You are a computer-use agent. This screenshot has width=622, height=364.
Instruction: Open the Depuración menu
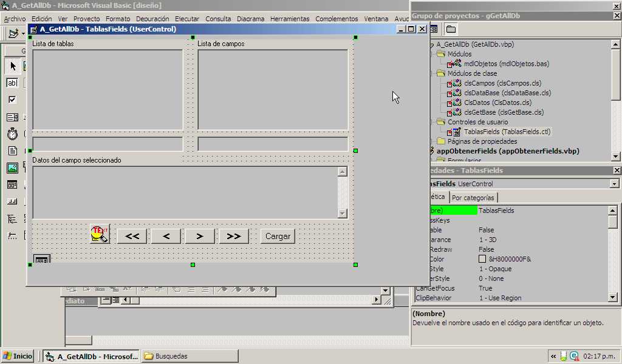point(152,19)
